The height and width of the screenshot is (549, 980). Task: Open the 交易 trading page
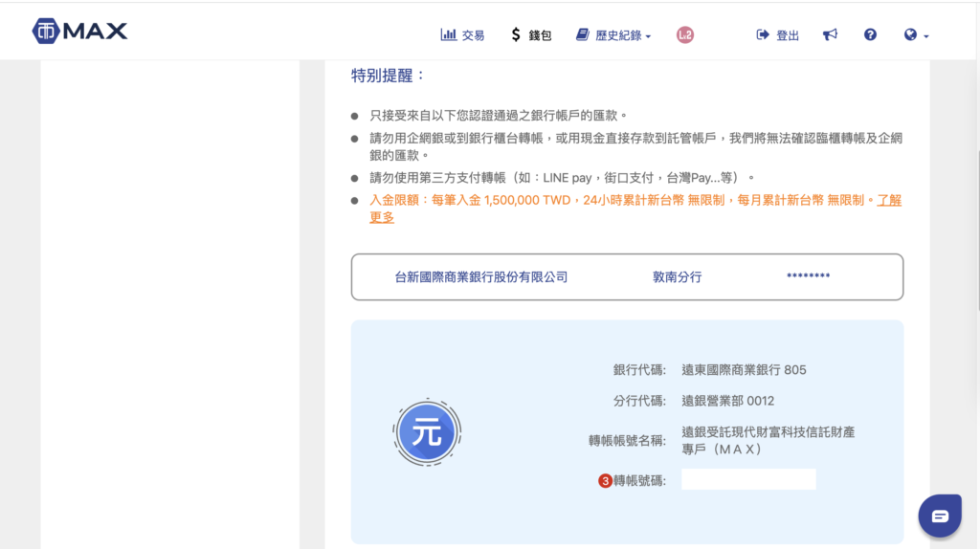click(x=462, y=34)
